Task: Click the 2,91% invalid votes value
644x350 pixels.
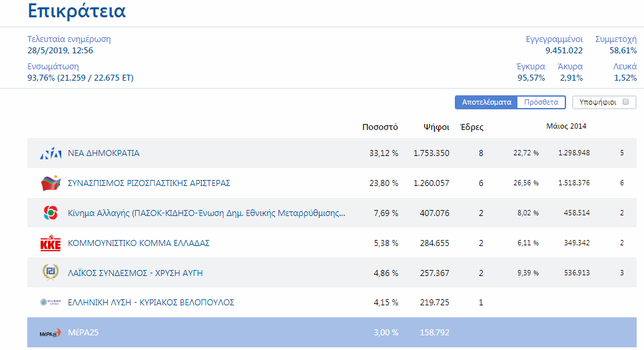Action: (571, 78)
